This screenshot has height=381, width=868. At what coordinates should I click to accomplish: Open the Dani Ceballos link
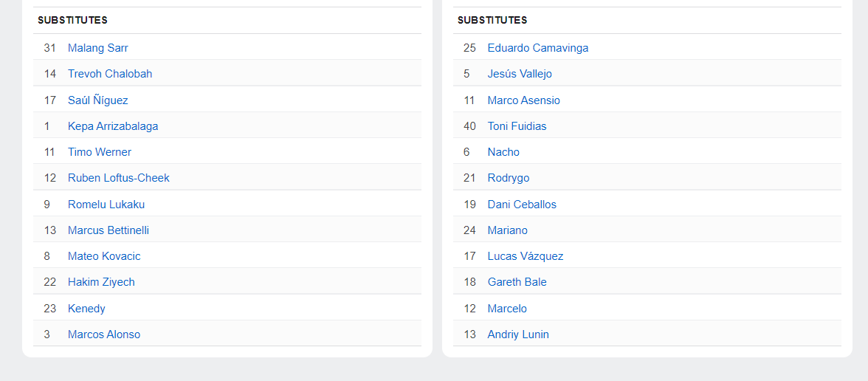(522, 205)
